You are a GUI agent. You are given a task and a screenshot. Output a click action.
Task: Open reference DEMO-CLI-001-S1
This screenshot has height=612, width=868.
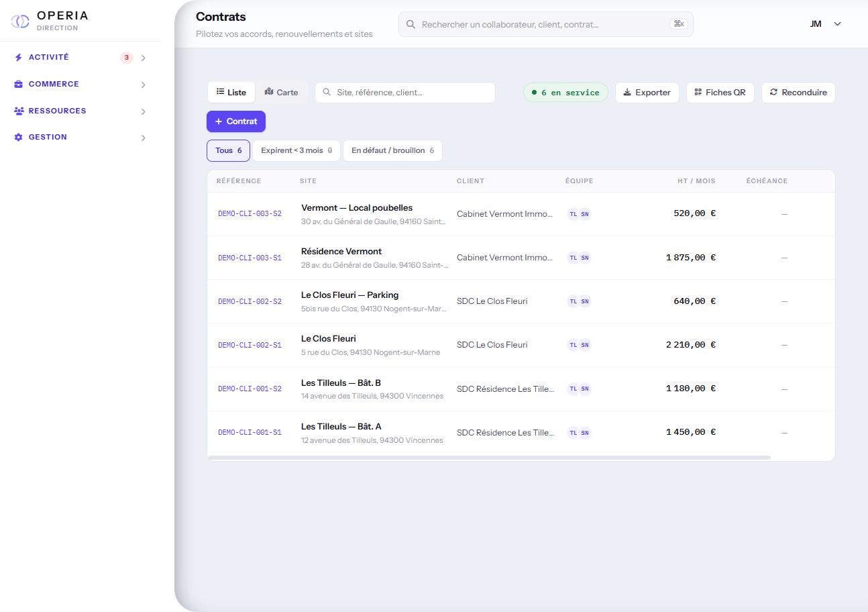[x=250, y=433]
